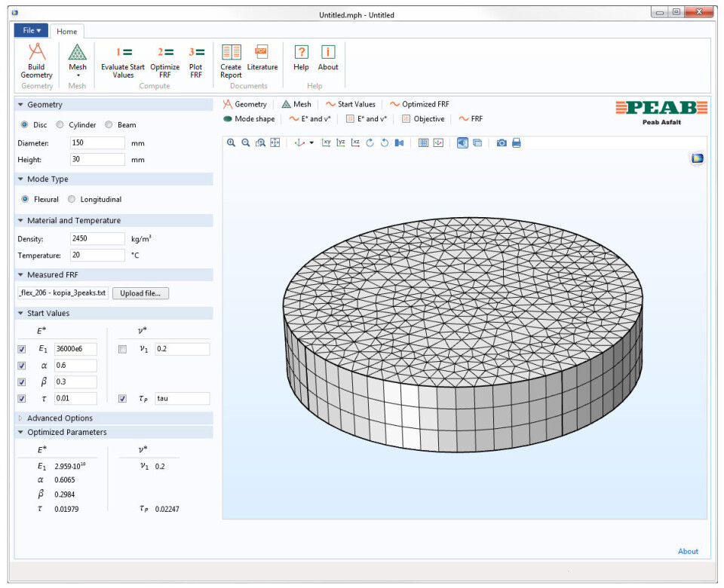Click the Density input field
724x588 pixels.
97,239
